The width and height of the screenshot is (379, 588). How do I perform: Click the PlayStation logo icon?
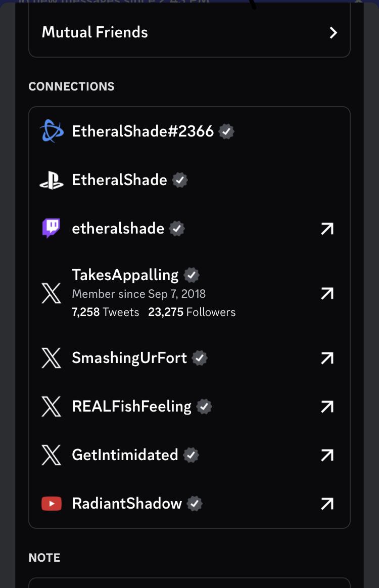coord(52,180)
